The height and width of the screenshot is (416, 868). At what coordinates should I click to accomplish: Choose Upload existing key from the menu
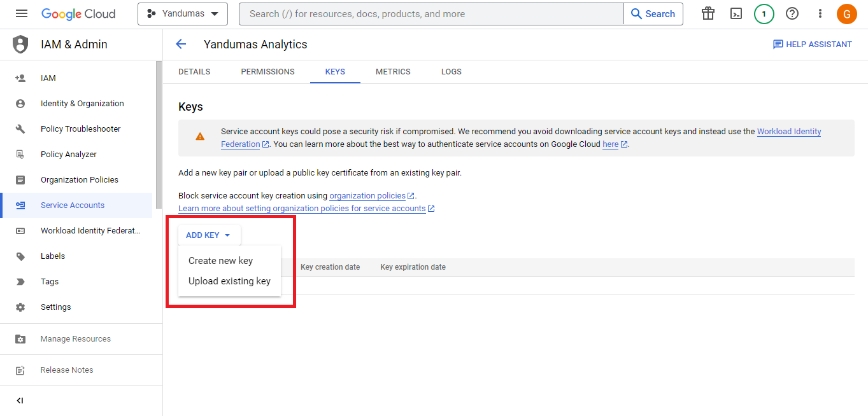(x=229, y=281)
